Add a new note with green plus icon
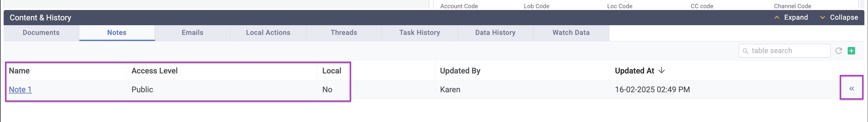868x122 pixels. (851, 51)
